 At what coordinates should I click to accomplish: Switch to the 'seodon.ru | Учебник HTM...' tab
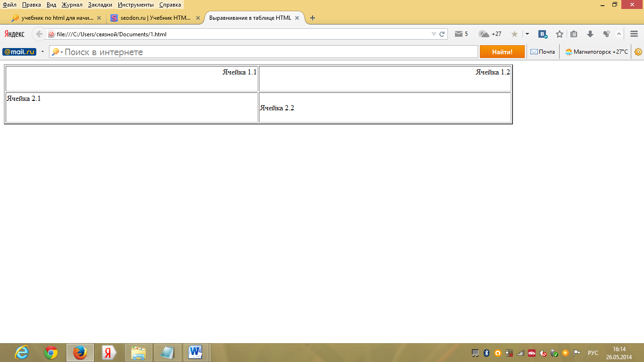pyautogui.click(x=155, y=18)
